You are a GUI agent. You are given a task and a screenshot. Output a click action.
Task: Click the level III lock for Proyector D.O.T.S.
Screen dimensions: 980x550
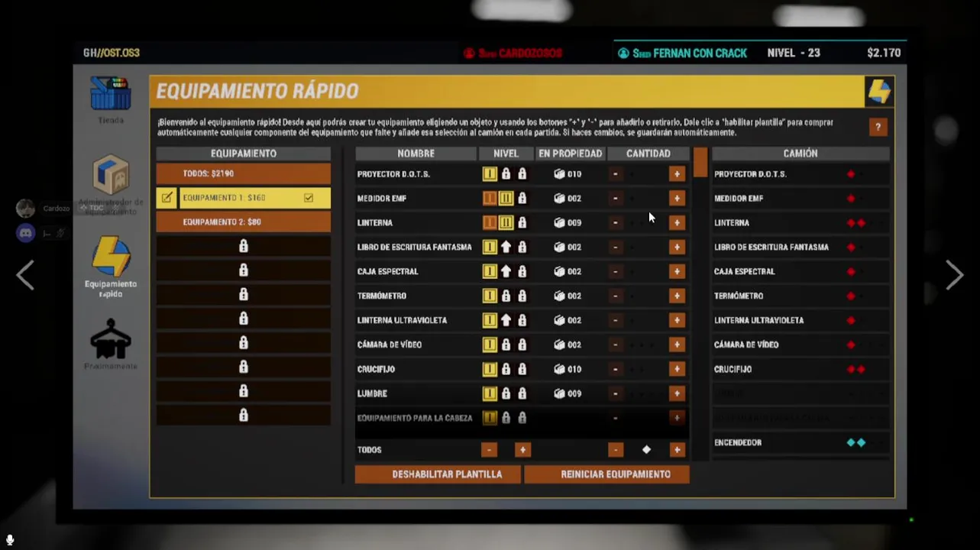click(x=522, y=174)
